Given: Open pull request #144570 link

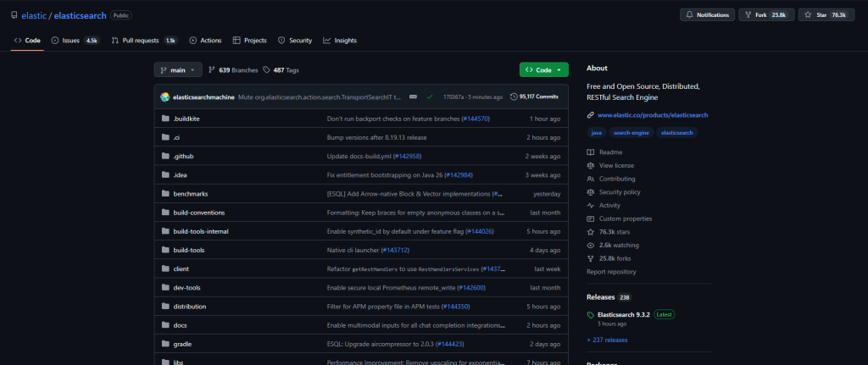Looking at the screenshot, I should click(476, 119).
